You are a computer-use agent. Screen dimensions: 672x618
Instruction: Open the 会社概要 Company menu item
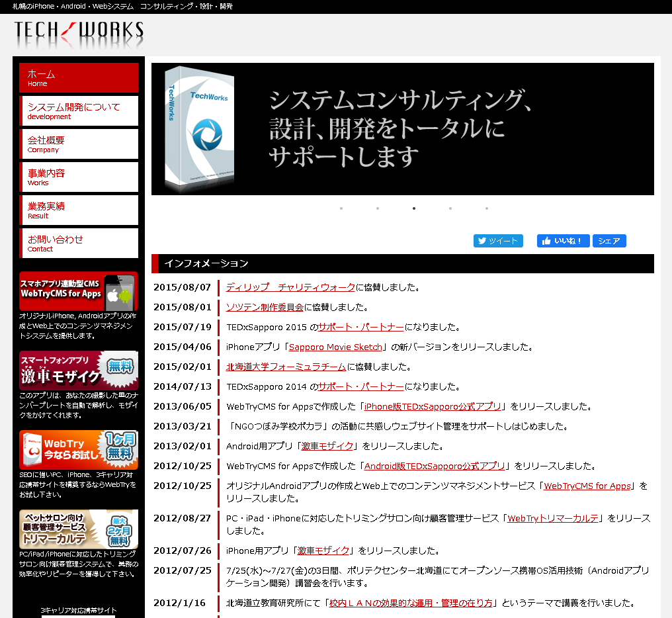click(79, 144)
